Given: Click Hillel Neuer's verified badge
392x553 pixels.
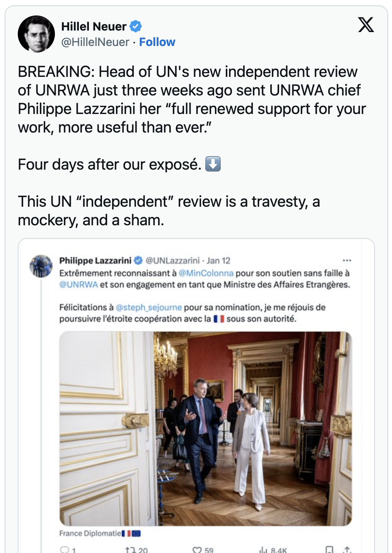Looking at the screenshot, I should (135, 26).
